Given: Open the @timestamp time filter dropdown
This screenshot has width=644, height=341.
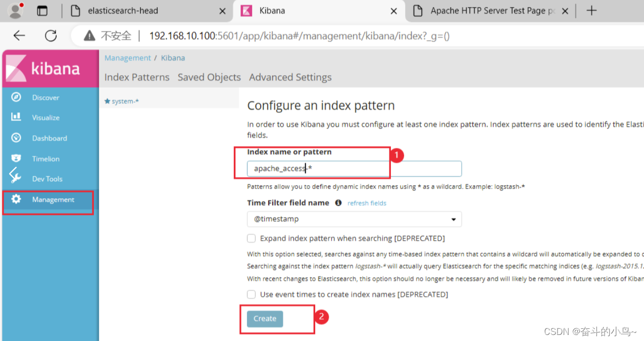Looking at the screenshot, I should click(x=354, y=219).
